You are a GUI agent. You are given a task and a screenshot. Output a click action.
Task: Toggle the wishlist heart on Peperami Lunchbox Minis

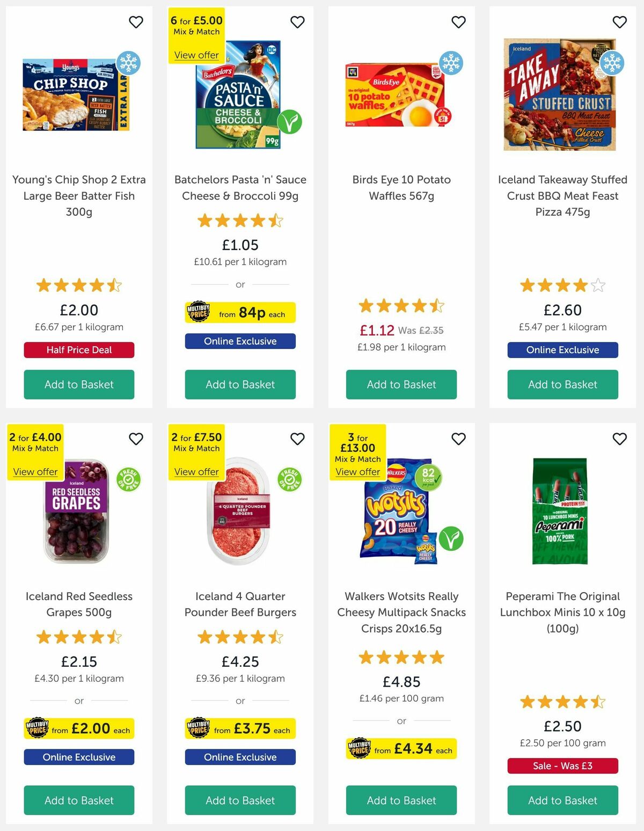point(619,439)
